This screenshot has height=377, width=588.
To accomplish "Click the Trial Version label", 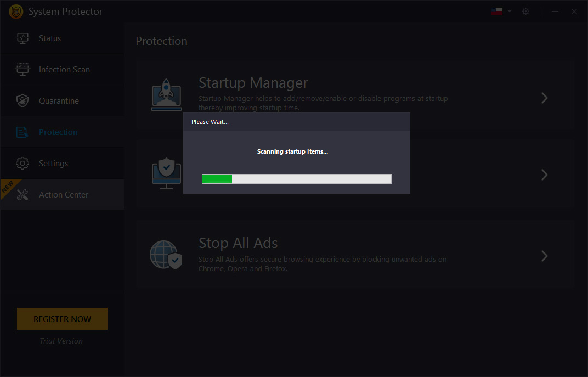I will coord(61,340).
